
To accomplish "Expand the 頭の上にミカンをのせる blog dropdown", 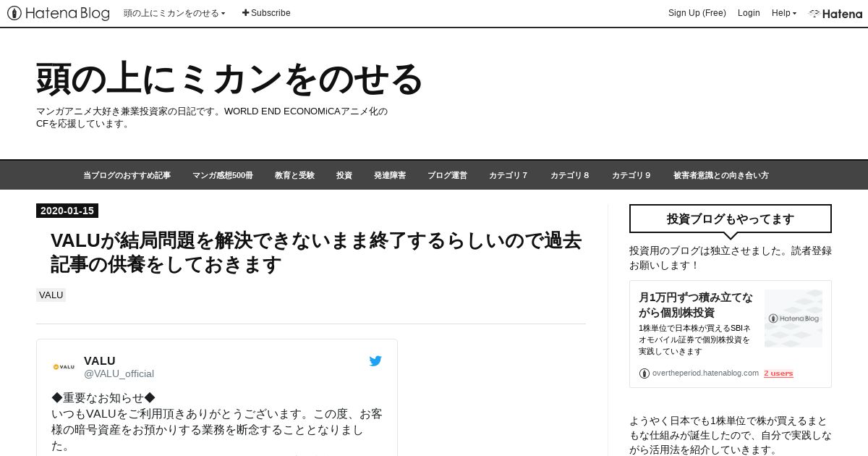I will 174,13.
